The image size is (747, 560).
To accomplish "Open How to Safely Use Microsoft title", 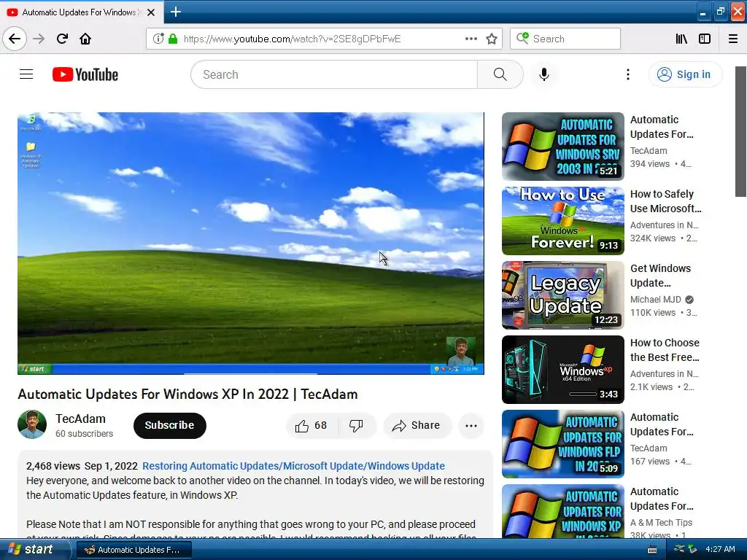I will coord(665,201).
